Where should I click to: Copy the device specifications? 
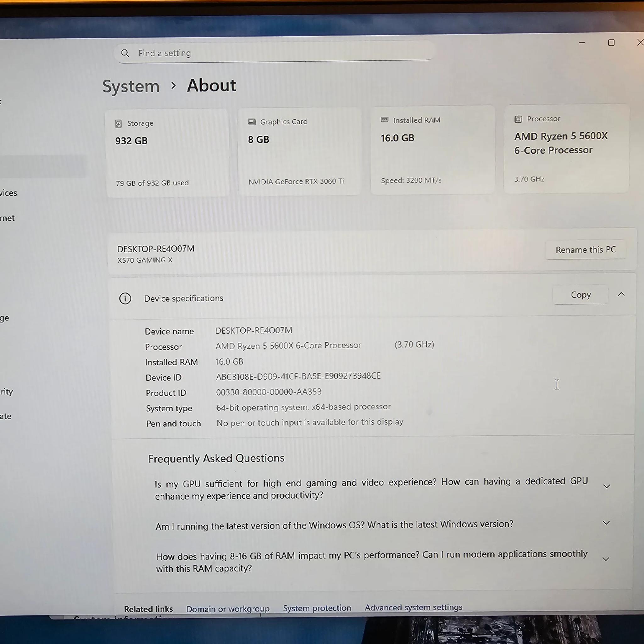pyautogui.click(x=581, y=295)
